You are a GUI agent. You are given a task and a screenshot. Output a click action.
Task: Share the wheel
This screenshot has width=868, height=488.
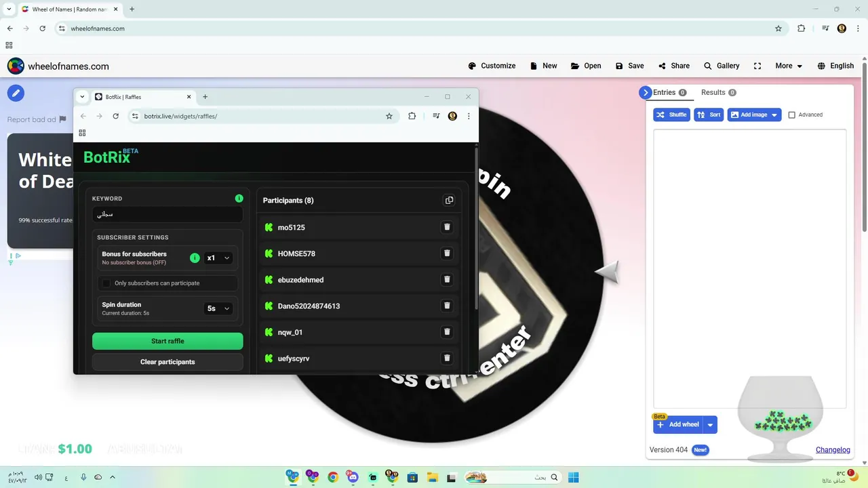[673, 66]
